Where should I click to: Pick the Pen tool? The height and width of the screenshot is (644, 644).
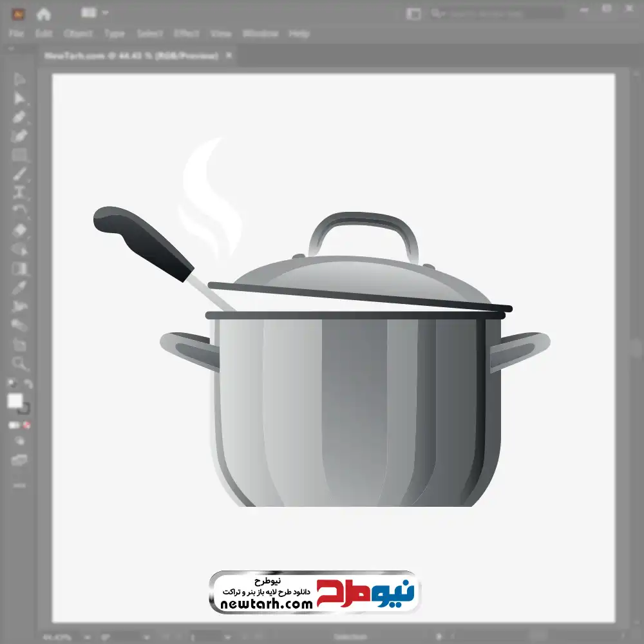pos(19,117)
